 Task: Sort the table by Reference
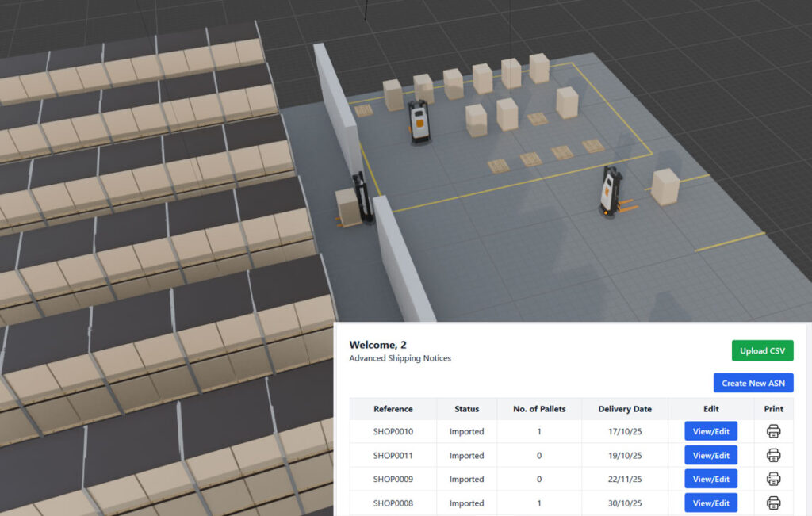[393, 408]
